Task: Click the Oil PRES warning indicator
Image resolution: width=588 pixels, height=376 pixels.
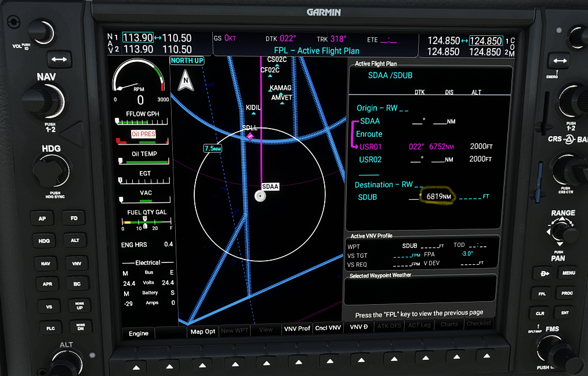Action: [x=143, y=134]
